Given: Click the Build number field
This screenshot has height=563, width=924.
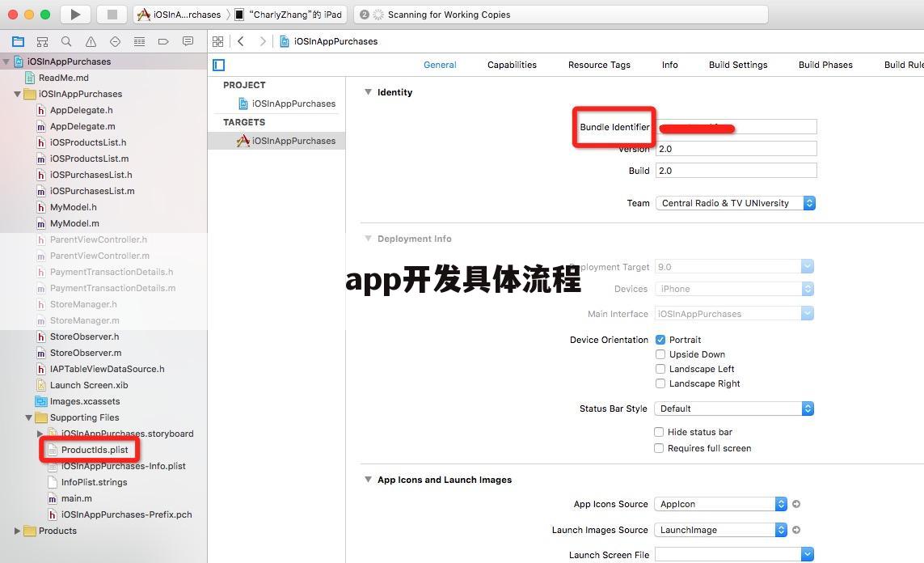Looking at the screenshot, I should click(736, 171).
